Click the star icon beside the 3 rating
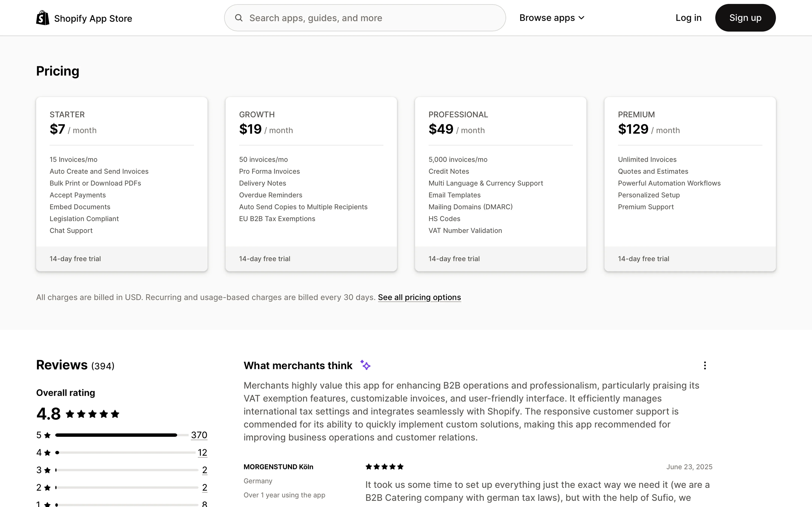Image resolution: width=812 pixels, height=507 pixels. 48,470
